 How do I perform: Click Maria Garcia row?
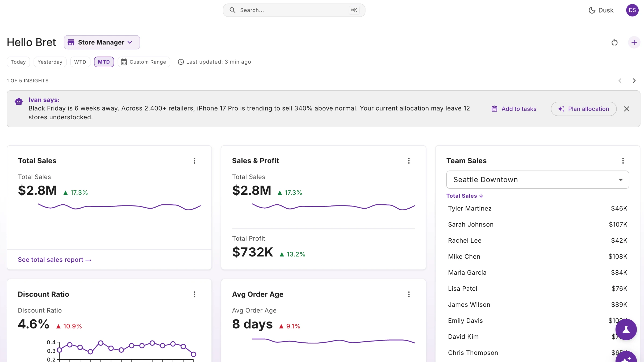click(x=537, y=273)
